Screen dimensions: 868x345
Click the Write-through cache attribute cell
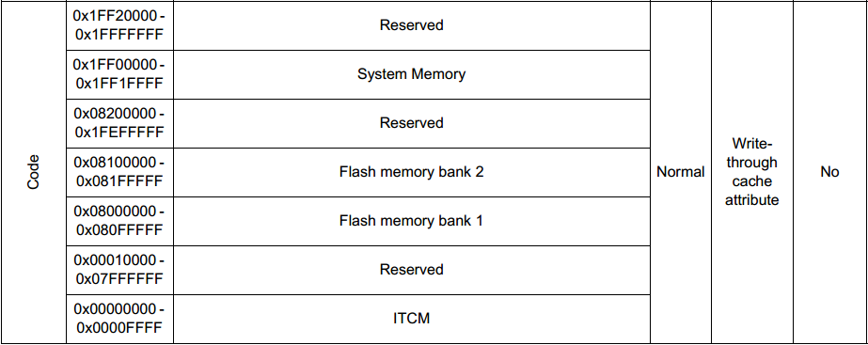(x=751, y=172)
